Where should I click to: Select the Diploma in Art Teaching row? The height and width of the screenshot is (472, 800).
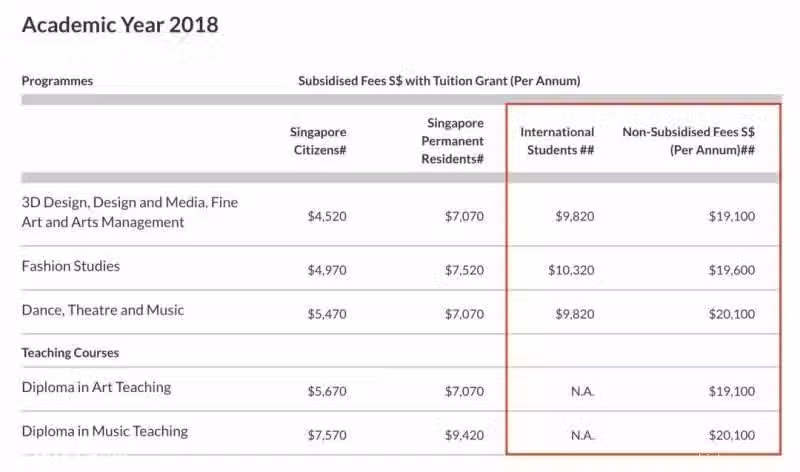(400, 389)
